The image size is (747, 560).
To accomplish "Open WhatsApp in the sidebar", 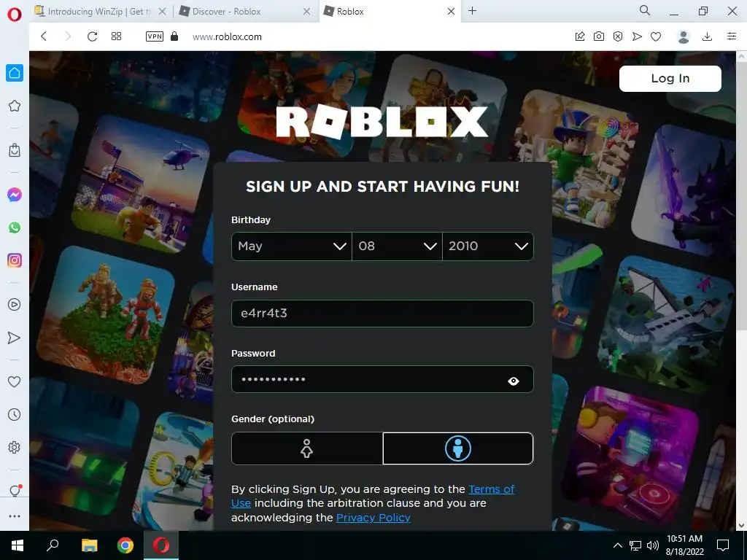I will coord(15,227).
